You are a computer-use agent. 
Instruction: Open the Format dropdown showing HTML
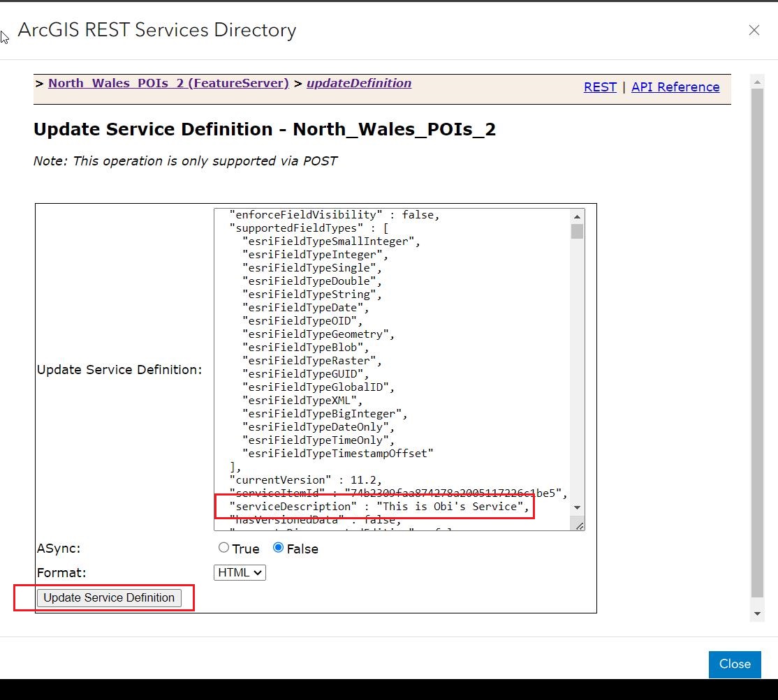click(x=239, y=572)
